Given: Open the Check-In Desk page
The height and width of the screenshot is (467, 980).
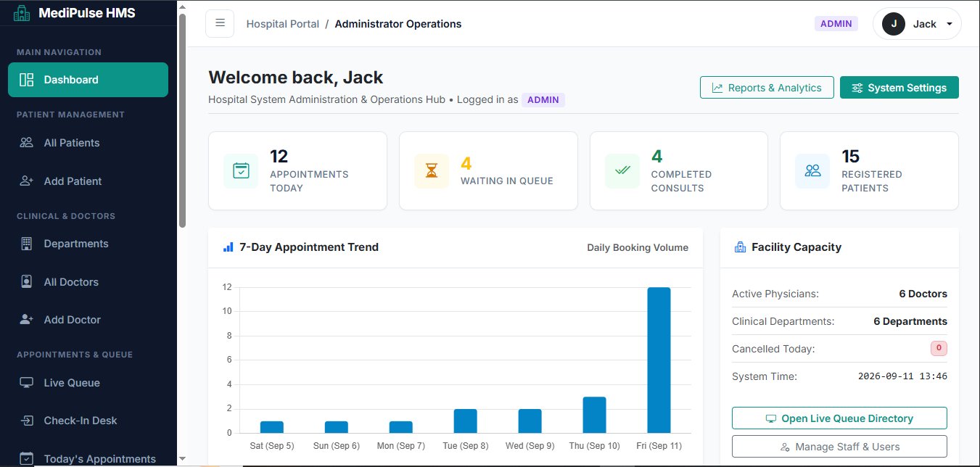Looking at the screenshot, I should 88,421.
